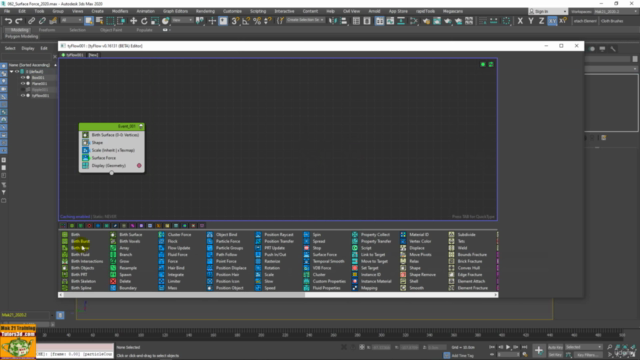Toggle visibility eye of tyFlow001
The height and width of the screenshot is (360, 640).
[23, 96]
